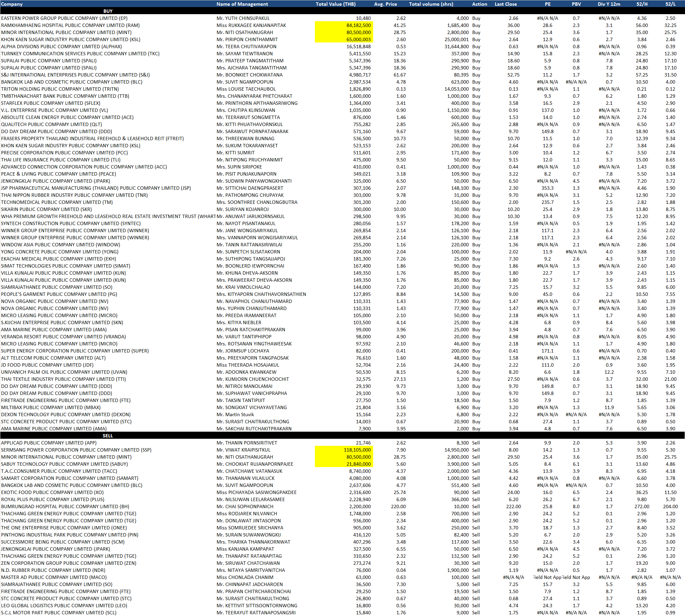Click the Div Y 12m column header
Viewport: 685px width, 616px height.
coord(609,4)
